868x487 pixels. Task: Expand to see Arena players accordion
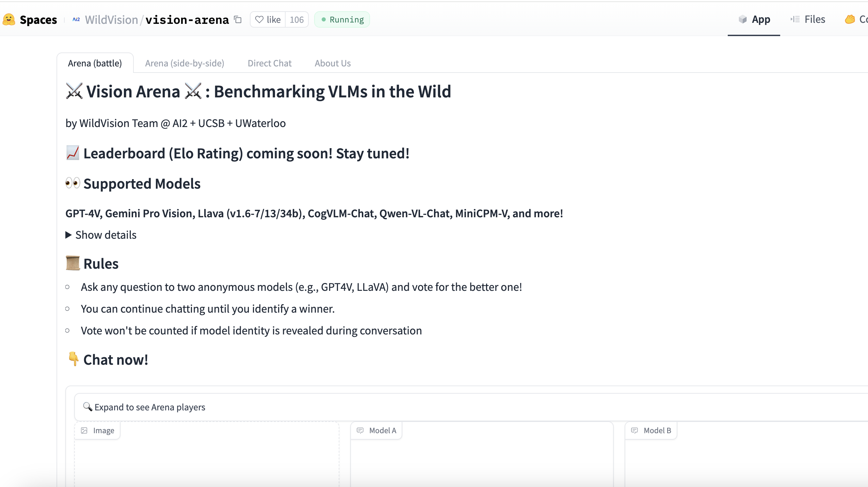471,407
